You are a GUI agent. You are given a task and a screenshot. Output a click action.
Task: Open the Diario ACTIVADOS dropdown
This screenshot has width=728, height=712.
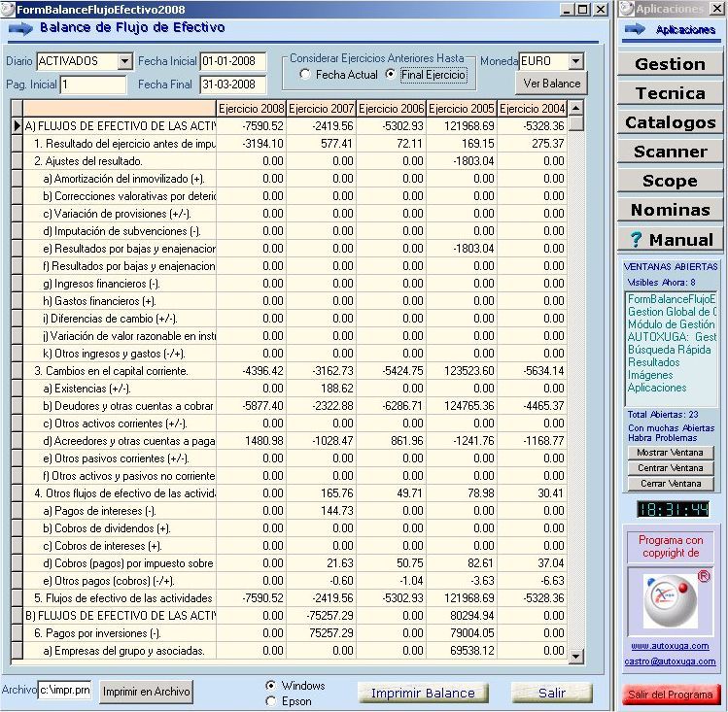click(x=124, y=61)
